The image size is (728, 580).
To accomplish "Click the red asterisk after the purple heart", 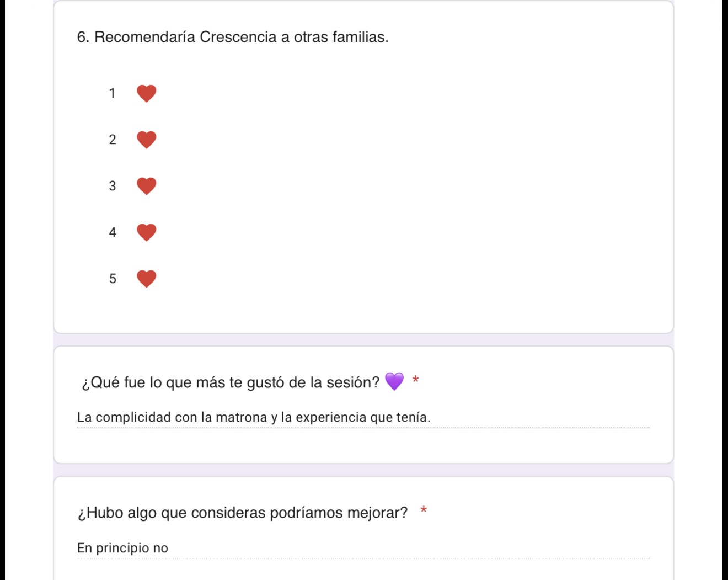I will (x=416, y=380).
